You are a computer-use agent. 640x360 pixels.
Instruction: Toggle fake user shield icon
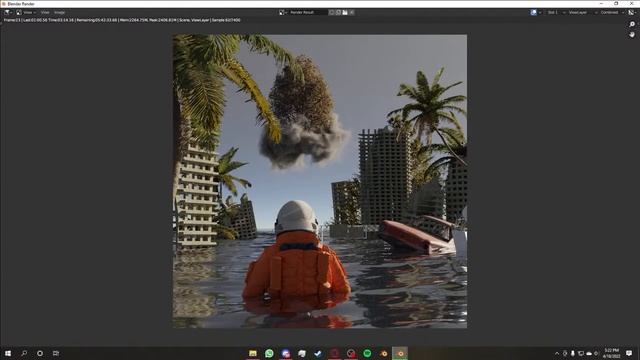331,13
